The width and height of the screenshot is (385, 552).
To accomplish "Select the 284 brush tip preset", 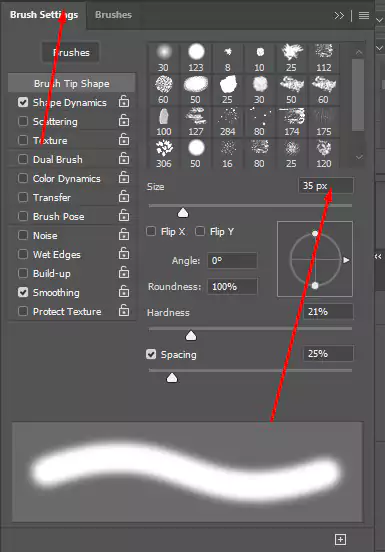I will point(228,122).
